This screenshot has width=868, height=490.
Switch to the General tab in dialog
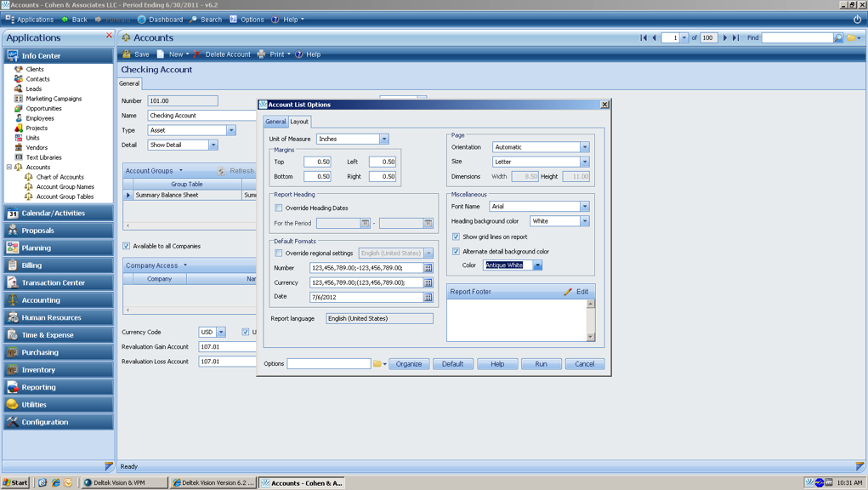(275, 122)
